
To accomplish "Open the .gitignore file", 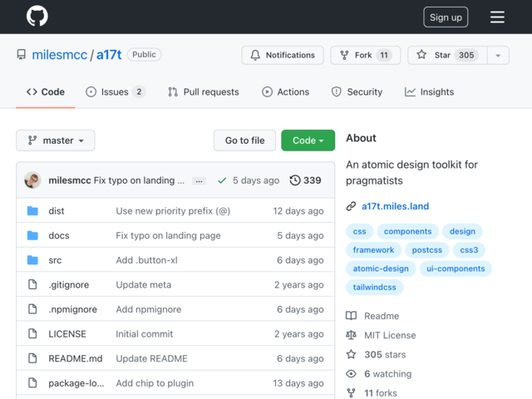I will [68, 284].
